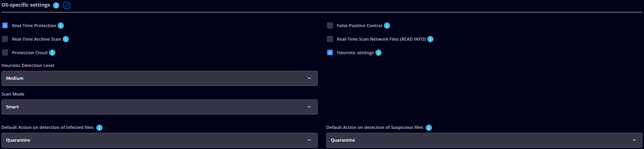The width and height of the screenshot is (644, 149).
Task: Tick the Protection Cloud checkbox
Action: (5, 53)
